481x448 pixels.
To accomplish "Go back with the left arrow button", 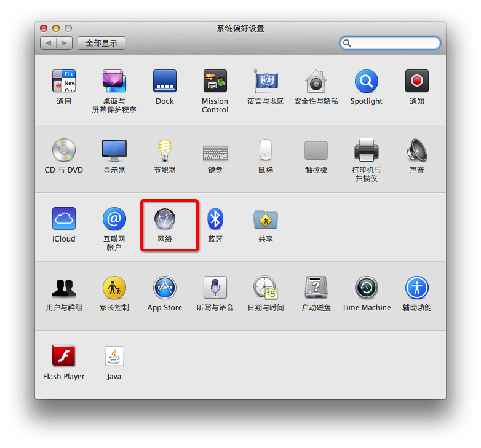I will pos(49,43).
